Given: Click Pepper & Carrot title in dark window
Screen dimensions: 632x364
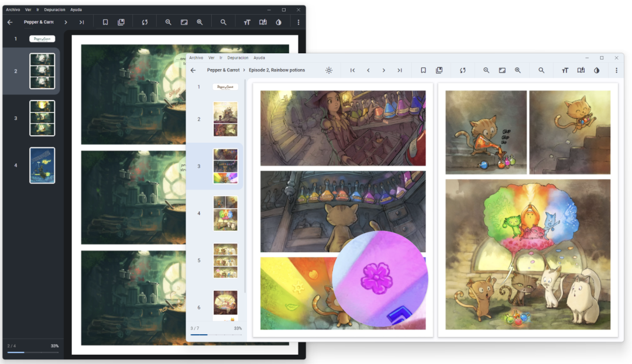Looking at the screenshot, I should pos(39,22).
